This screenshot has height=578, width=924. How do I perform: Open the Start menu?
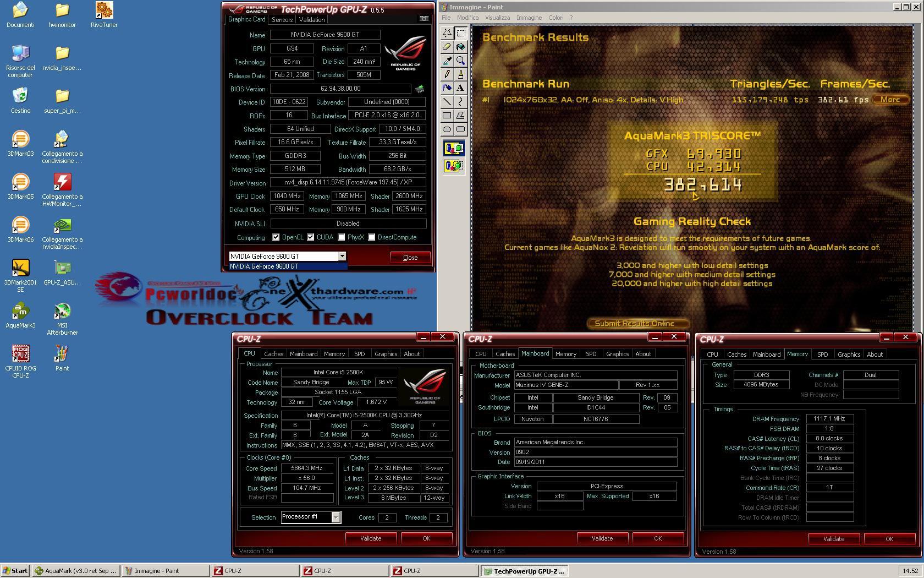(x=15, y=571)
